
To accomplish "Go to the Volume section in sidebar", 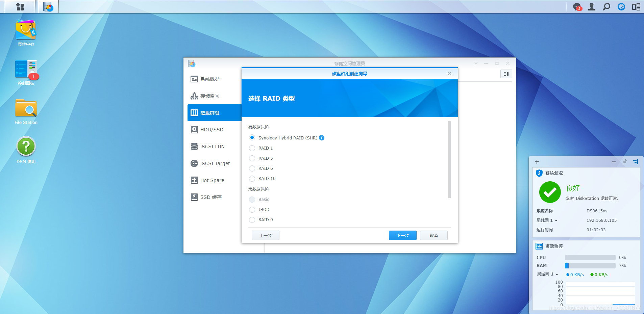I will 215,96.
